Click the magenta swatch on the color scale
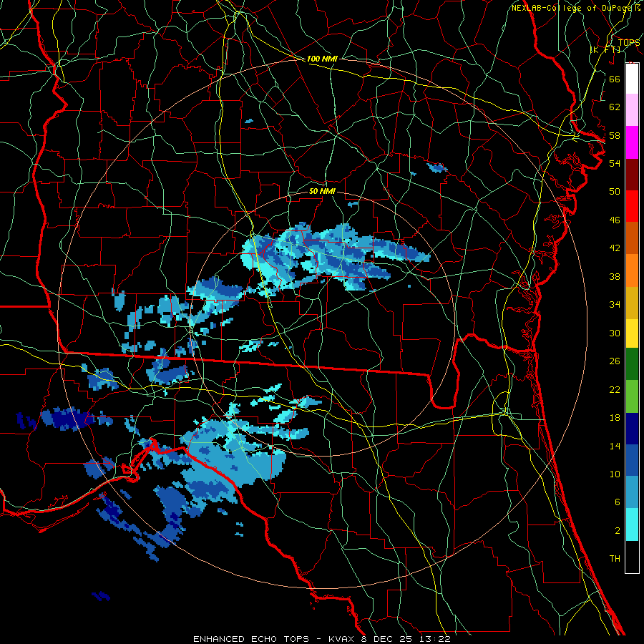The width and height of the screenshot is (644, 644). [632, 142]
